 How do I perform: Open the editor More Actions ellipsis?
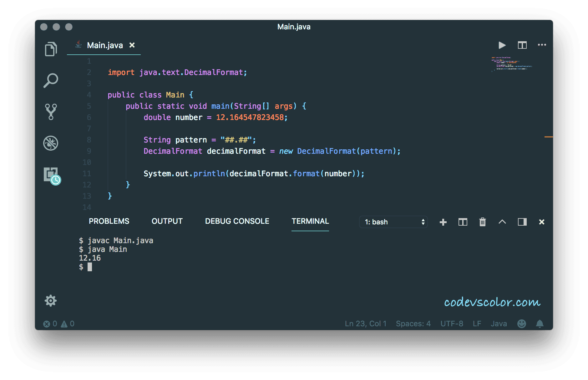point(542,45)
